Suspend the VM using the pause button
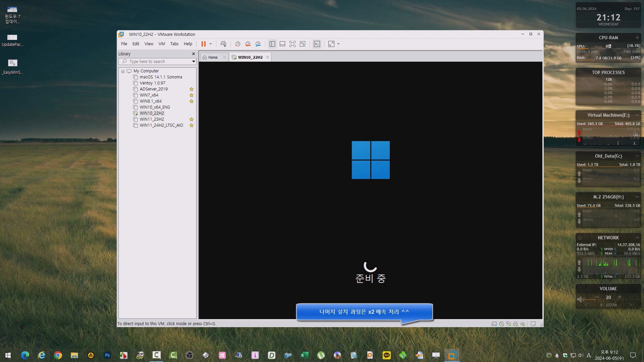Screen dimensions: 644x362 (x=203, y=44)
